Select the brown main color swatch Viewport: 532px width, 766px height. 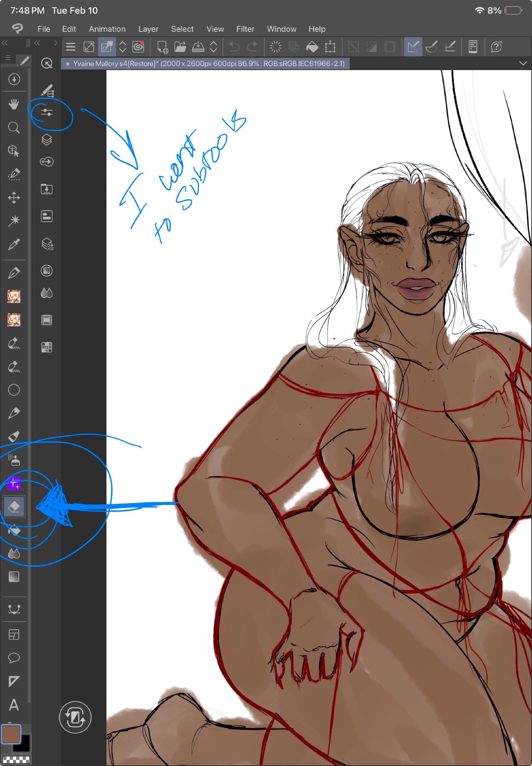(11, 733)
